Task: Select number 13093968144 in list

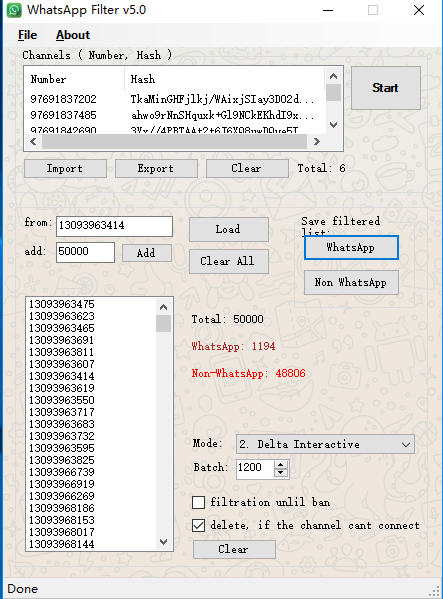Action: point(61,544)
